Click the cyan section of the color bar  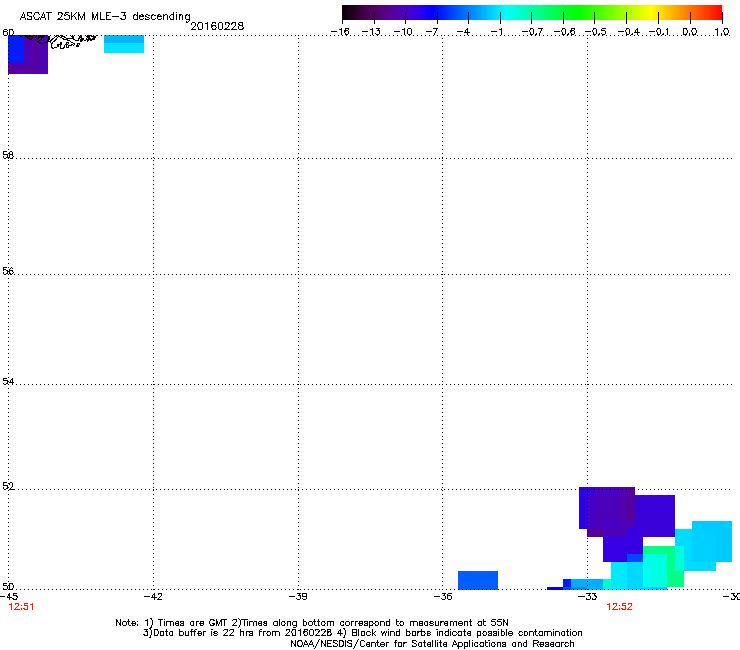[x=505, y=13]
